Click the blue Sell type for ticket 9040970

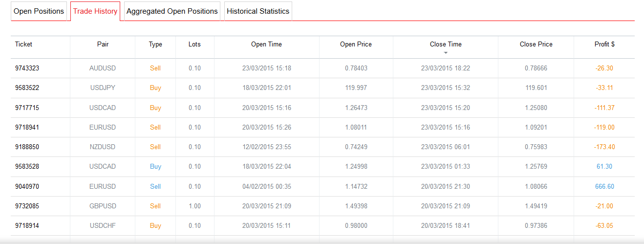pos(155,186)
